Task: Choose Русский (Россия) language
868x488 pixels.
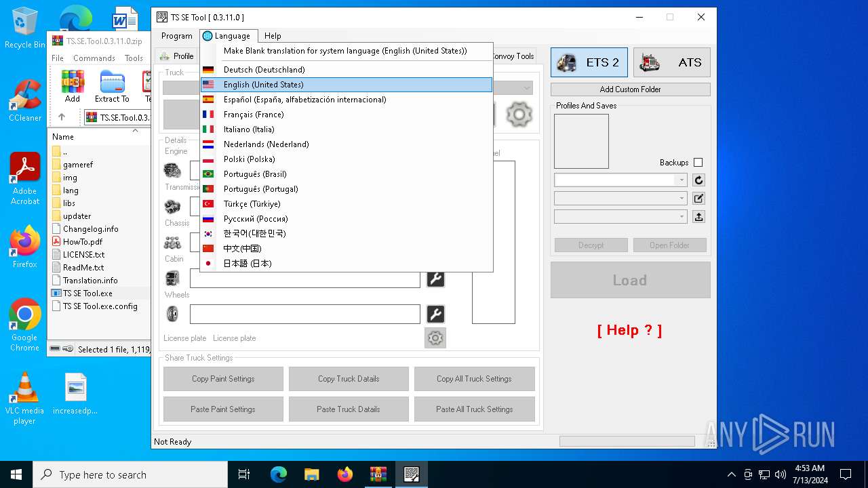Action: (346, 219)
